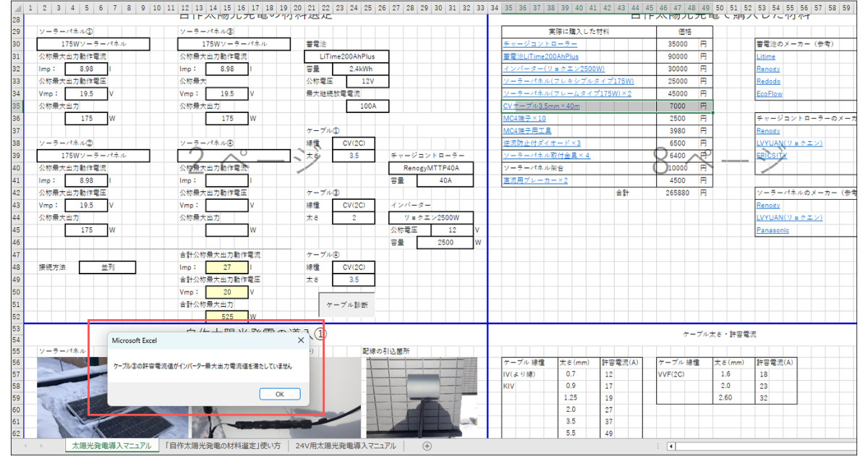The height and width of the screenshot is (456, 868).
Task: Add a new sheet with plus icon
Action: tap(427, 446)
